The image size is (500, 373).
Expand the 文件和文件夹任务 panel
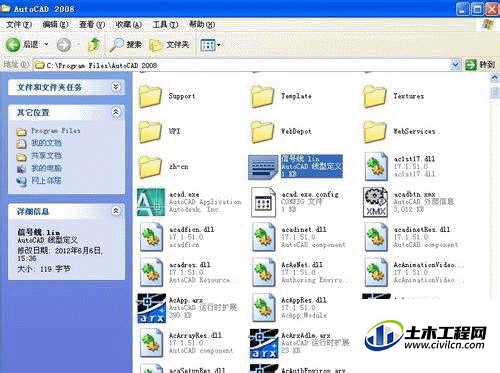[115, 87]
